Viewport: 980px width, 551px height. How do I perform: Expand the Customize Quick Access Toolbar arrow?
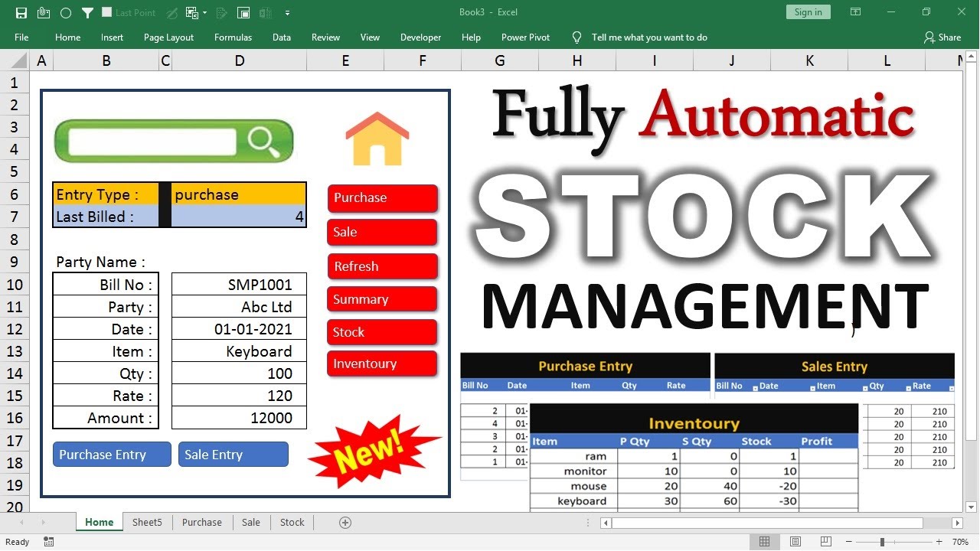(x=287, y=13)
